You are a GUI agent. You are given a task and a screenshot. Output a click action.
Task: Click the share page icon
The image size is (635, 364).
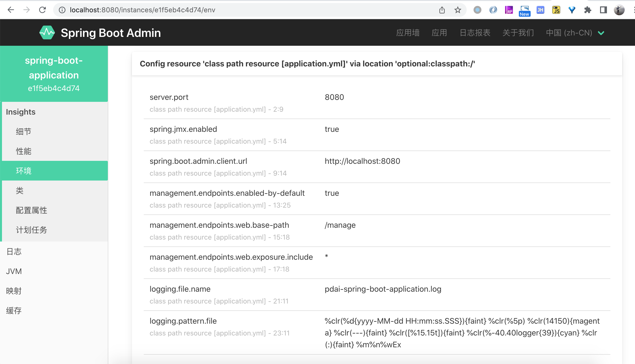pos(442,10)
